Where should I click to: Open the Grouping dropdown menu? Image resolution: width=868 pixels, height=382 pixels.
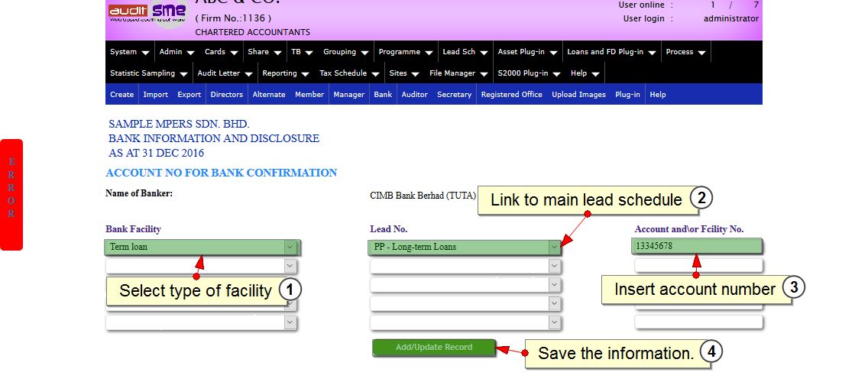click(x=345, y=52)
